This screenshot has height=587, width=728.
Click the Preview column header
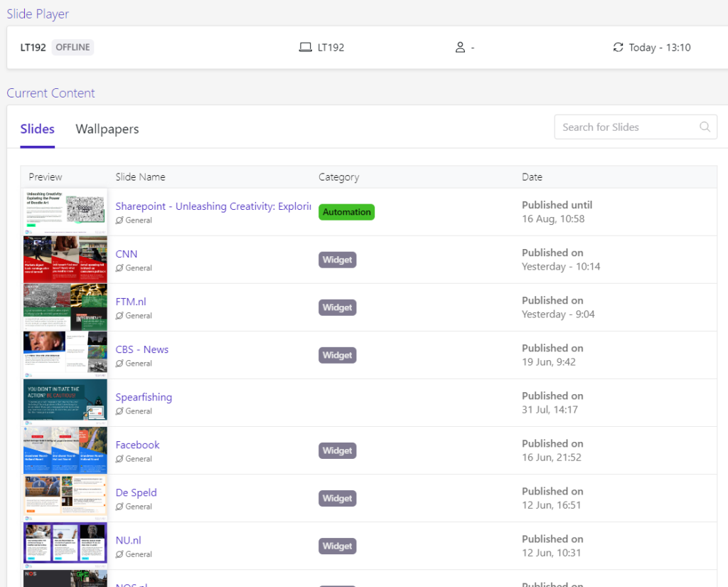click(45, 177)
